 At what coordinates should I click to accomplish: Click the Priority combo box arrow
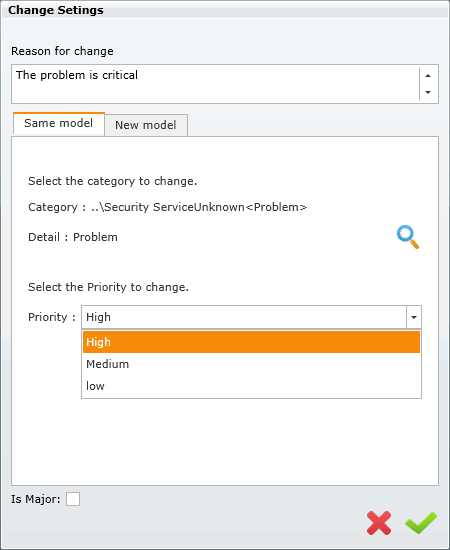coord(414,317)
